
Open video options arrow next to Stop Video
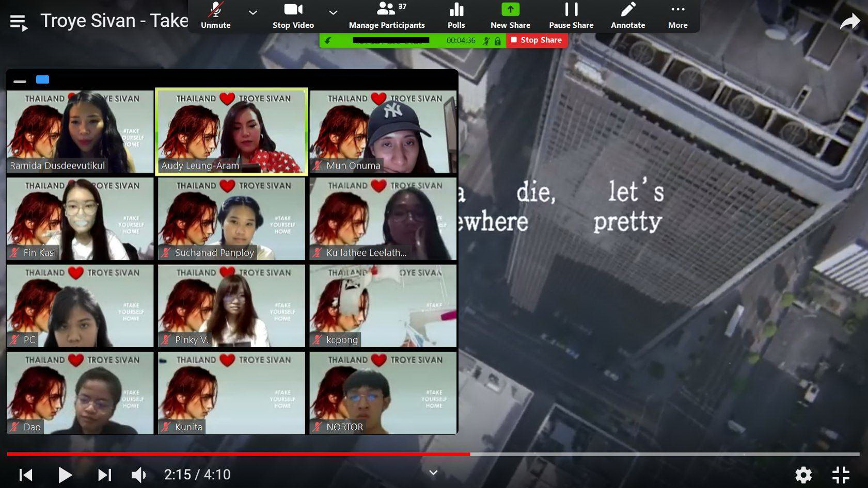(333, 12)
